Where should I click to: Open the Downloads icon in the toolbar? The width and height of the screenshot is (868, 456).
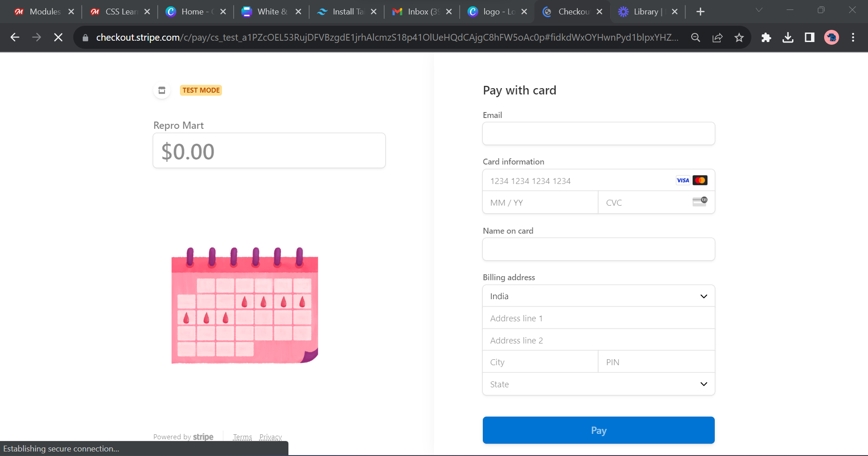click(788, 38)
